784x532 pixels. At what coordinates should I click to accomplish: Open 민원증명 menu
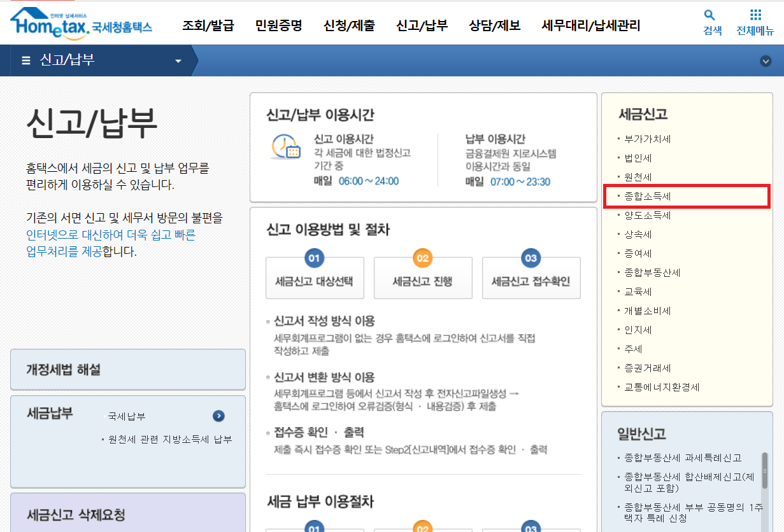coord(278,25)
